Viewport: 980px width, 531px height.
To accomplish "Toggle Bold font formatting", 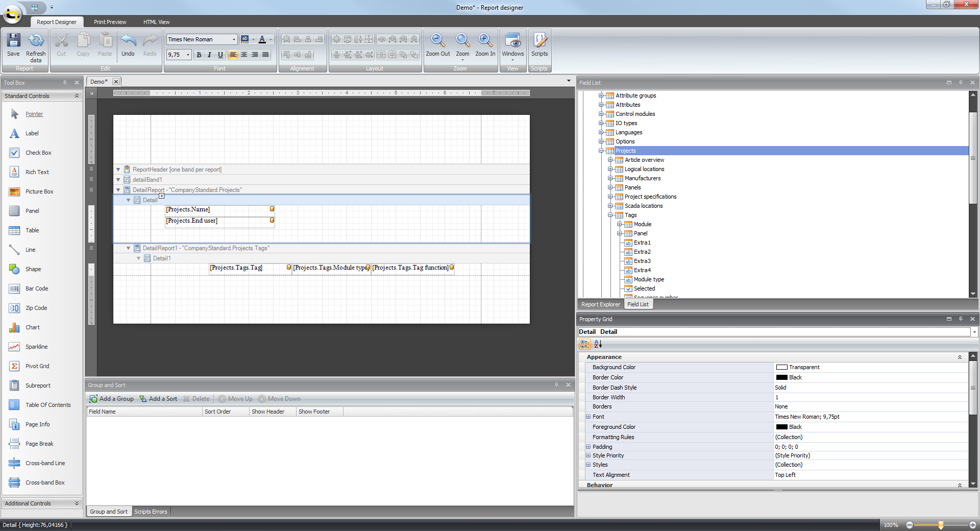I will (199, 55).
